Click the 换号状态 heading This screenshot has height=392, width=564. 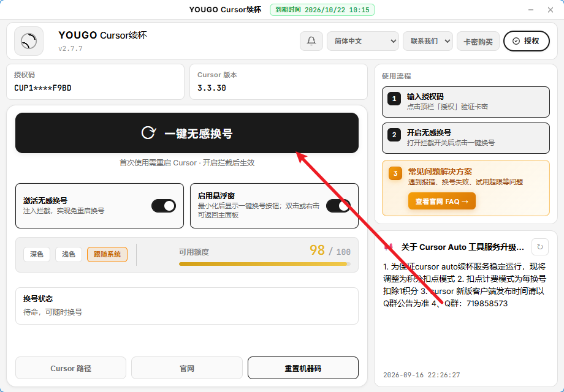38,298
